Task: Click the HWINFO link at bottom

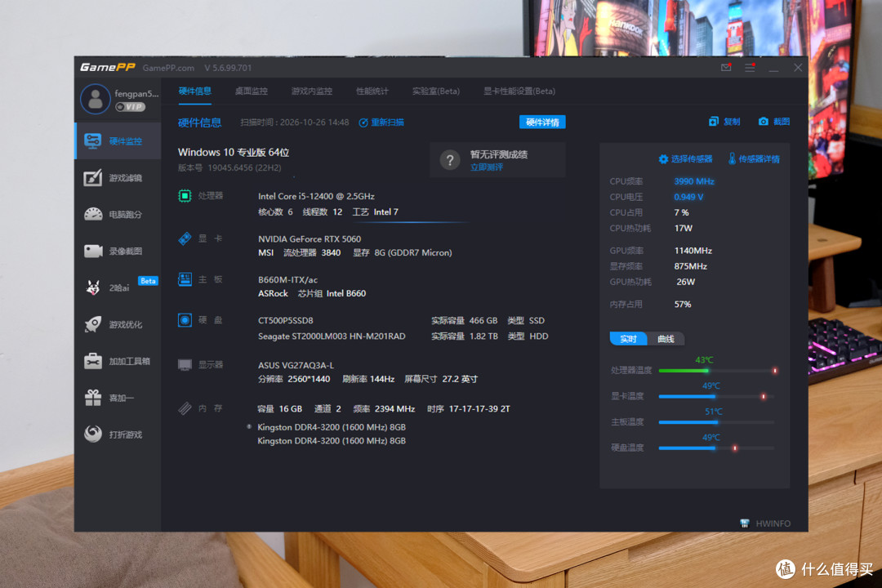Action: pyautogui.click(x=765, y=523)
